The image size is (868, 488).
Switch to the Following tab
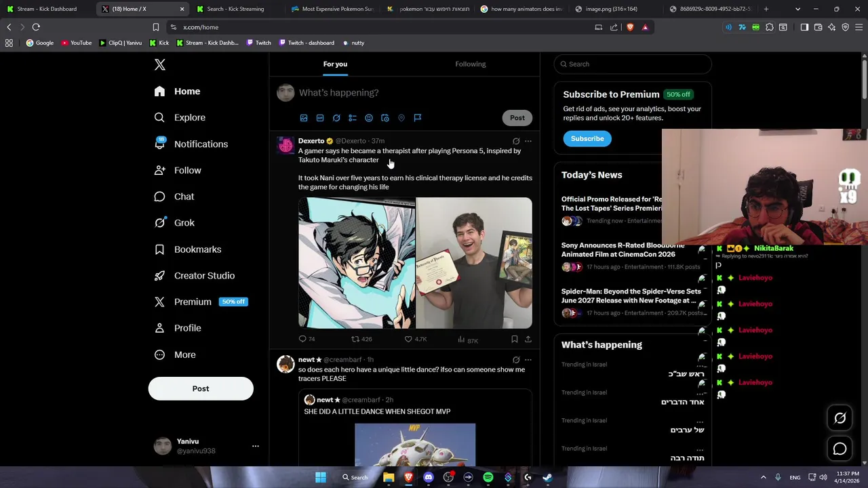pos(471,64)
